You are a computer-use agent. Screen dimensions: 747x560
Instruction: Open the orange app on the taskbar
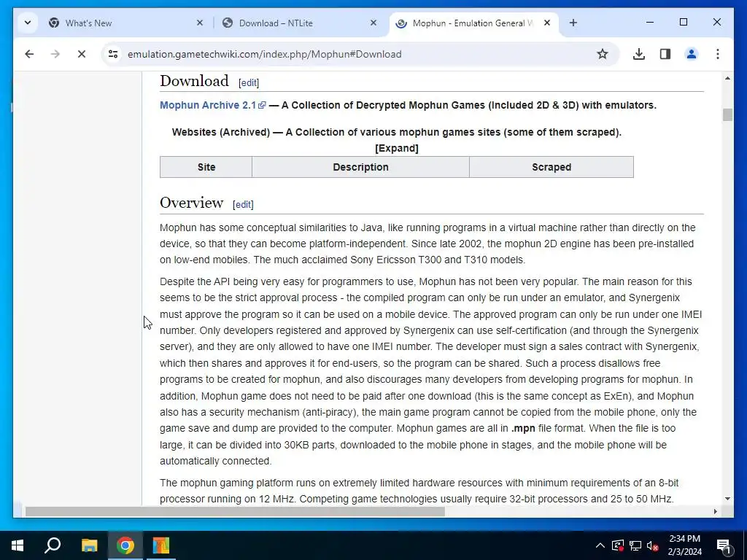(161, 545)
